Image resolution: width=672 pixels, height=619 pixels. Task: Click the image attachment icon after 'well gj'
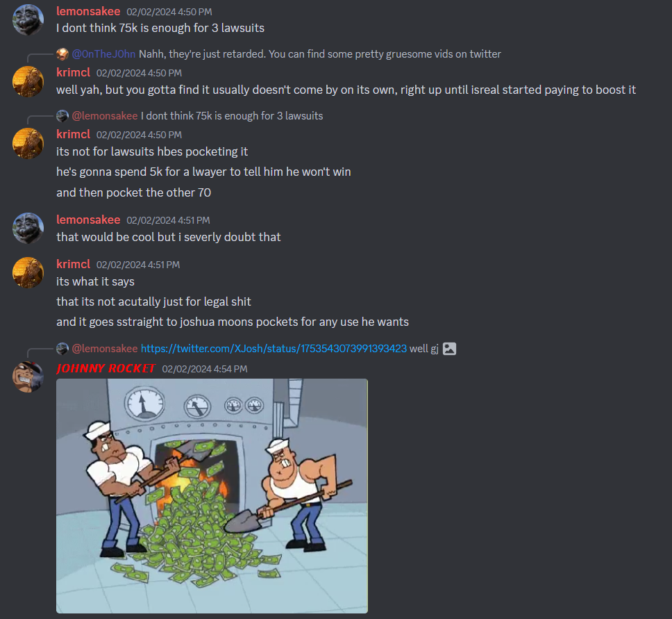[x=449, y=348]
